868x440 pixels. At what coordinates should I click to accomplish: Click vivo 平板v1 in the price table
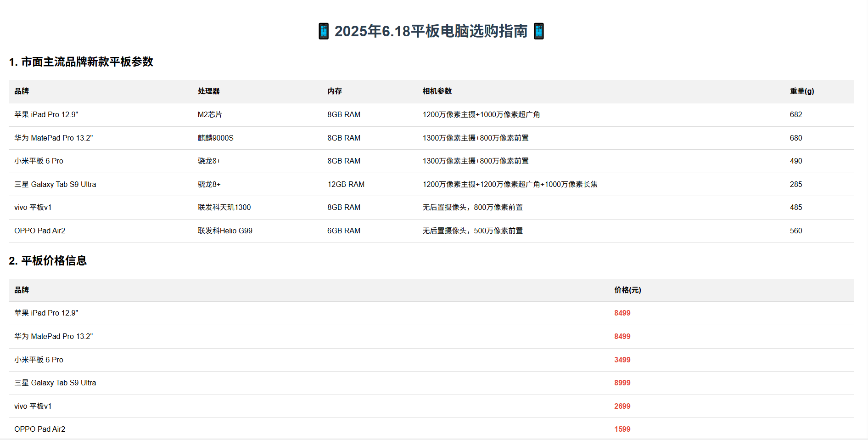pyautogui.click(x=33, y=406)
